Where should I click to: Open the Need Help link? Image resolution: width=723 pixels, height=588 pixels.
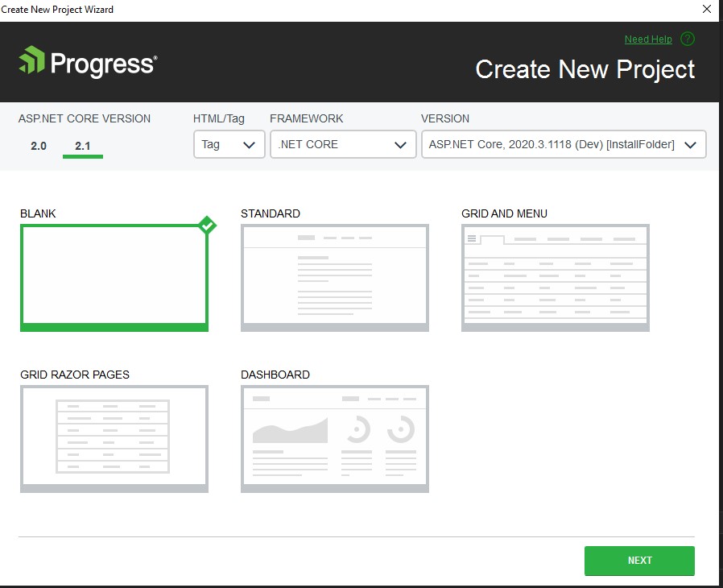[x=648, y=39]
